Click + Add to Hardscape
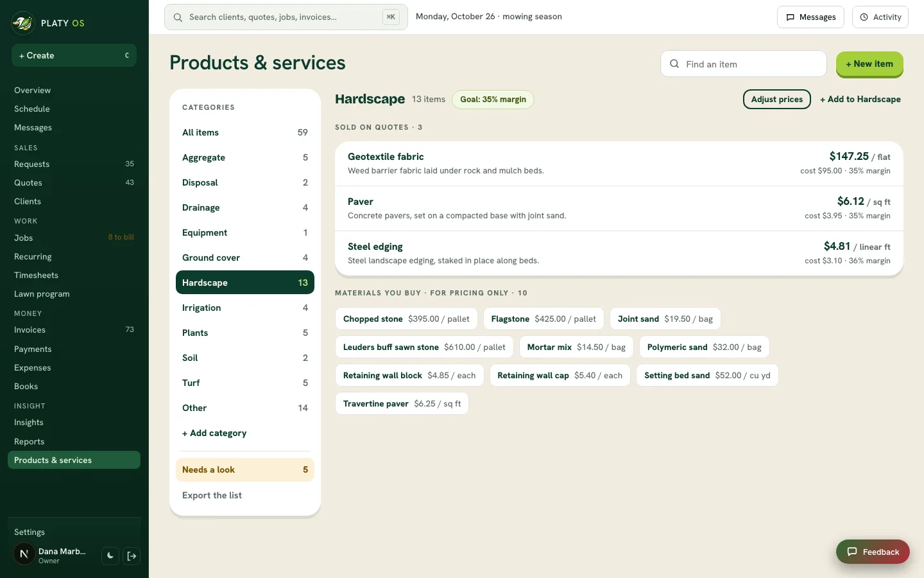Screen dimensions: 924x578 point(860,100)
